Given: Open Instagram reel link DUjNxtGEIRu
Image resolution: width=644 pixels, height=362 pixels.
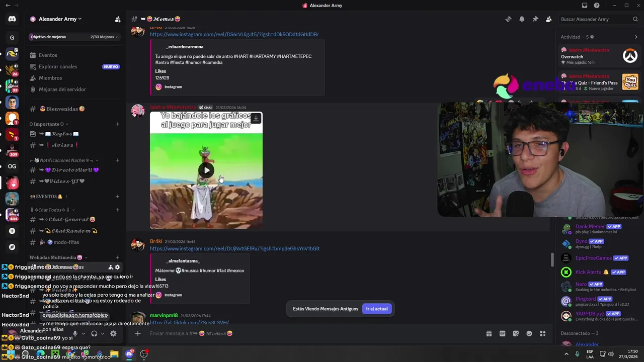Looking at the screenshot, I should click(x=234, y=249).
